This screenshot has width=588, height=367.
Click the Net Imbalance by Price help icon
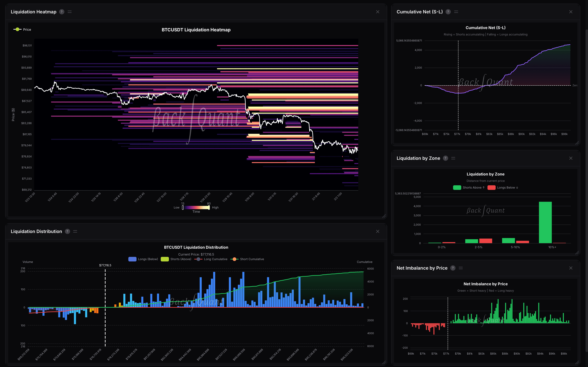453,268
